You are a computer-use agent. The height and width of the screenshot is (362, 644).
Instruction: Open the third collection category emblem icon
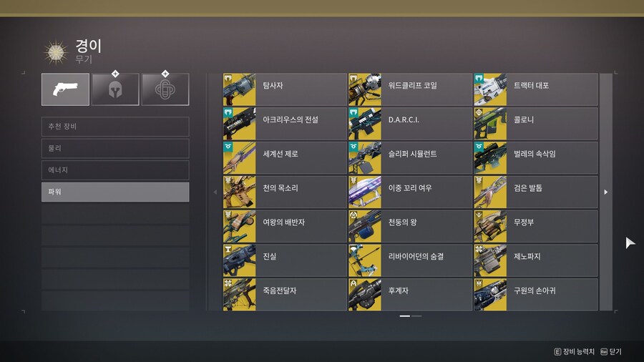[x=165, y=89]
